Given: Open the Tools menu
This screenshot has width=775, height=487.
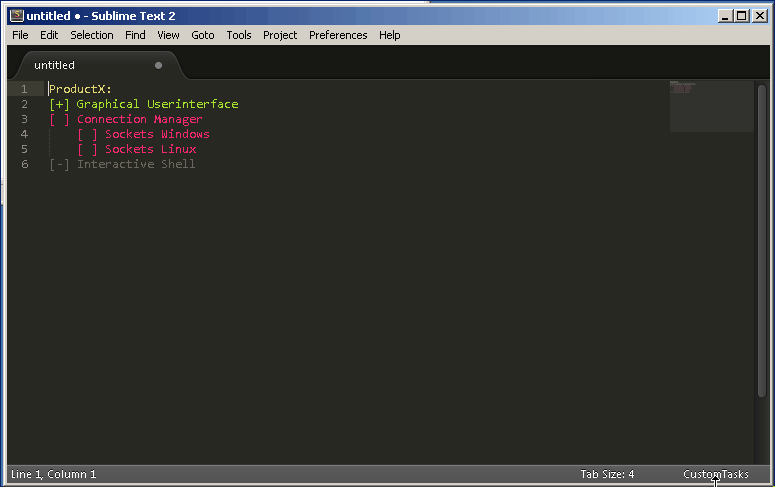Looking at the screenshot, I should coord(239,35).
